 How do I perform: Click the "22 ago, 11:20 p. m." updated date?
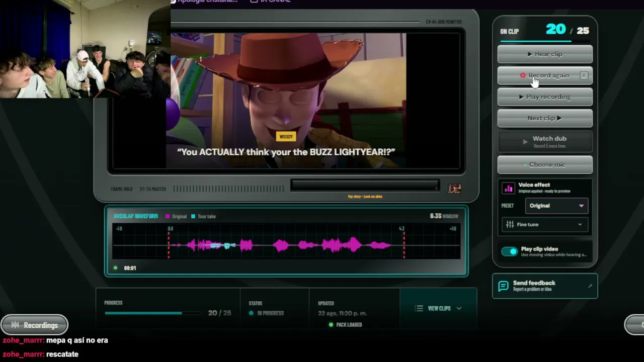tap(342, 313)
